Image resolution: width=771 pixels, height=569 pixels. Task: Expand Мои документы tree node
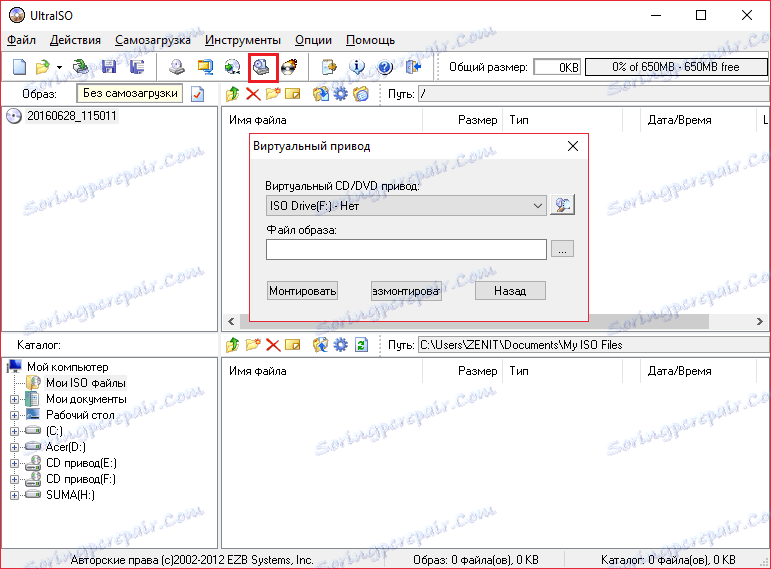pos(14,399)
